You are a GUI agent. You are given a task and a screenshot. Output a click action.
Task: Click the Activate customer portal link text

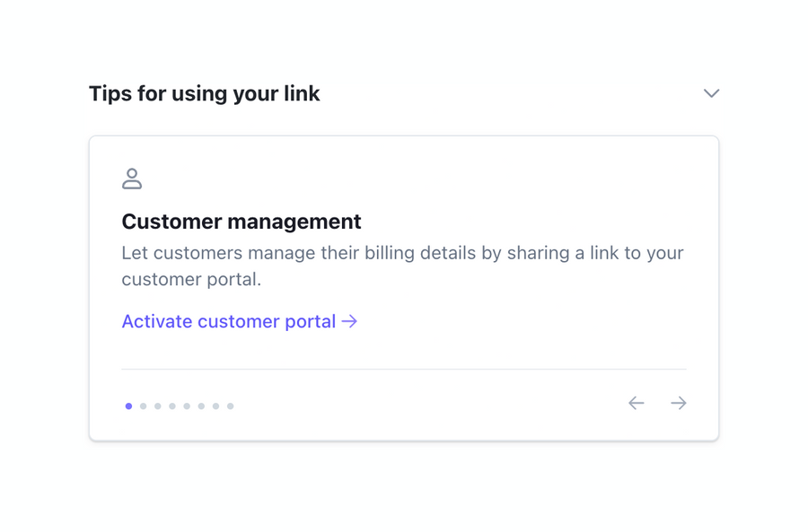click(x=229, y=321)
